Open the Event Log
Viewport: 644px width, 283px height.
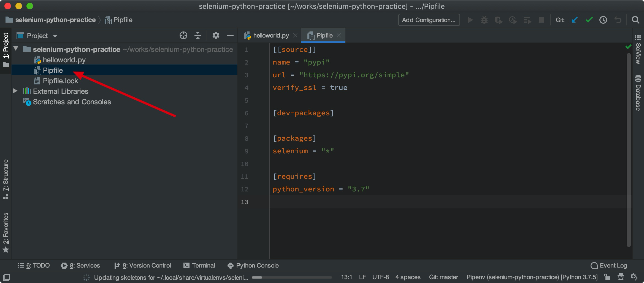(x=609, y=265)
